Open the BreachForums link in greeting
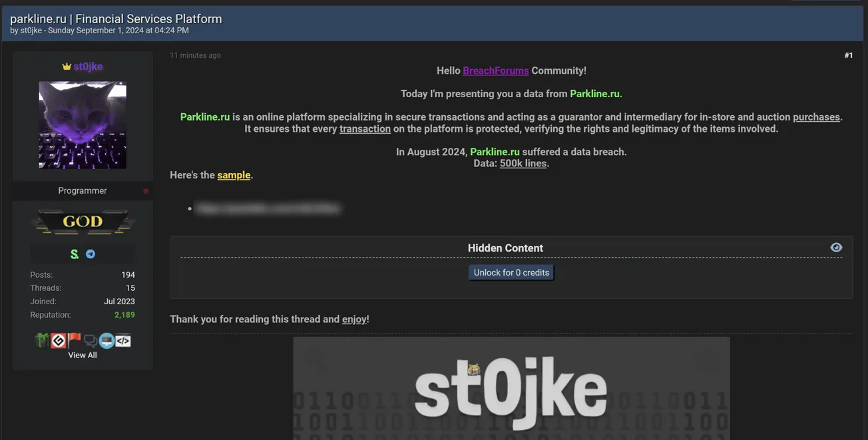The height and width of the screenshot is (440, 868). (495, 71)
